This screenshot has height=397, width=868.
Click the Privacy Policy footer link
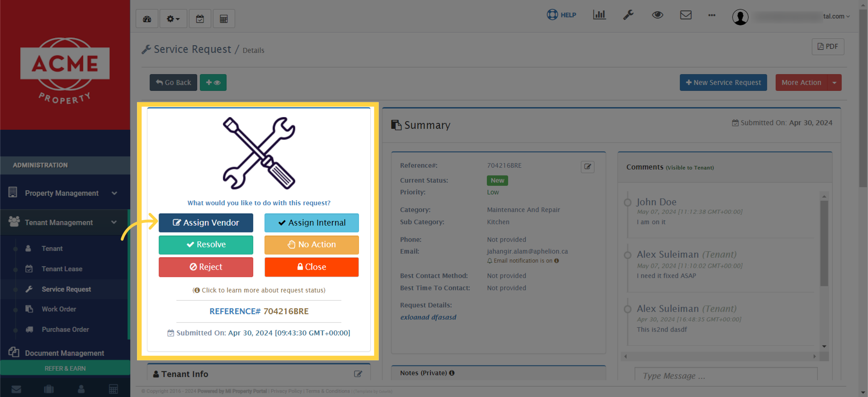[286, 392]
